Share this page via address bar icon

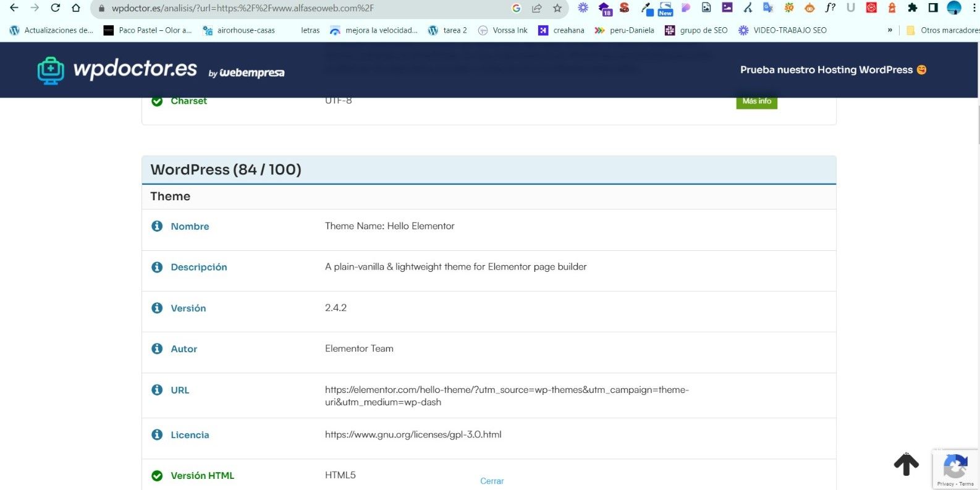537,8
